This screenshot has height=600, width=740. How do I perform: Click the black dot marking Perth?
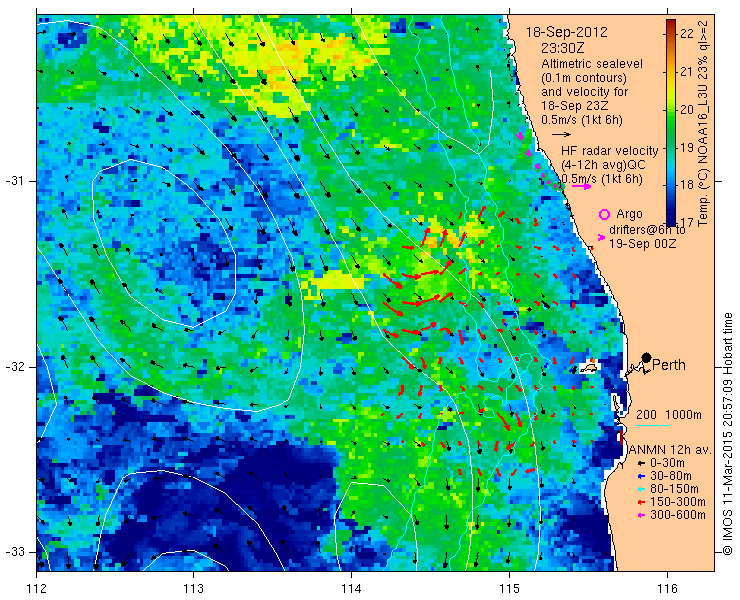647,358
